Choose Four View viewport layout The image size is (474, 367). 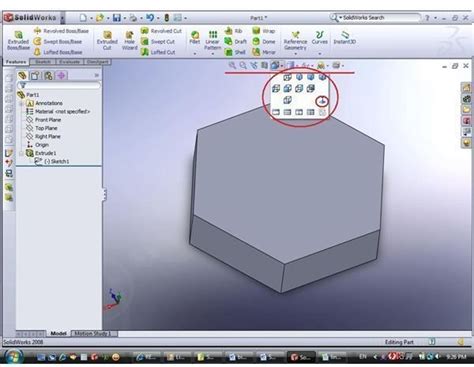pos(311,112)
